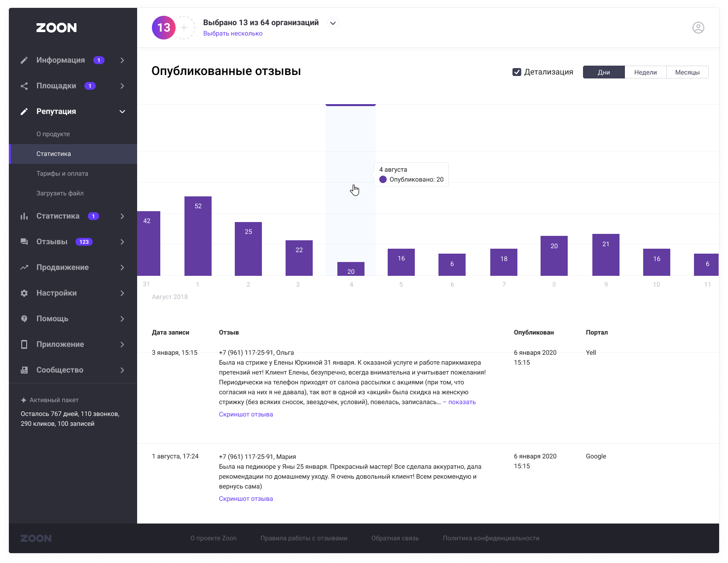Click the Yell portal cell

591,353
